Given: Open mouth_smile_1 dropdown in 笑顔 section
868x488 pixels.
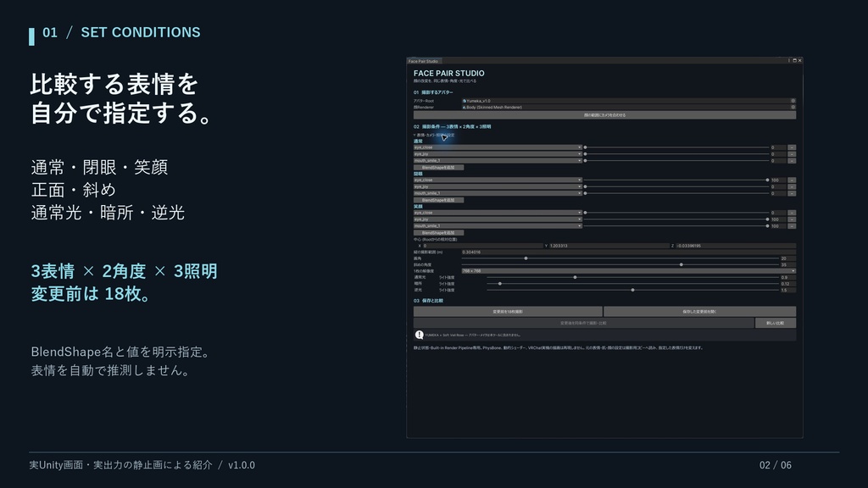Looking at the screenshot, I should [x=497, y=225].
